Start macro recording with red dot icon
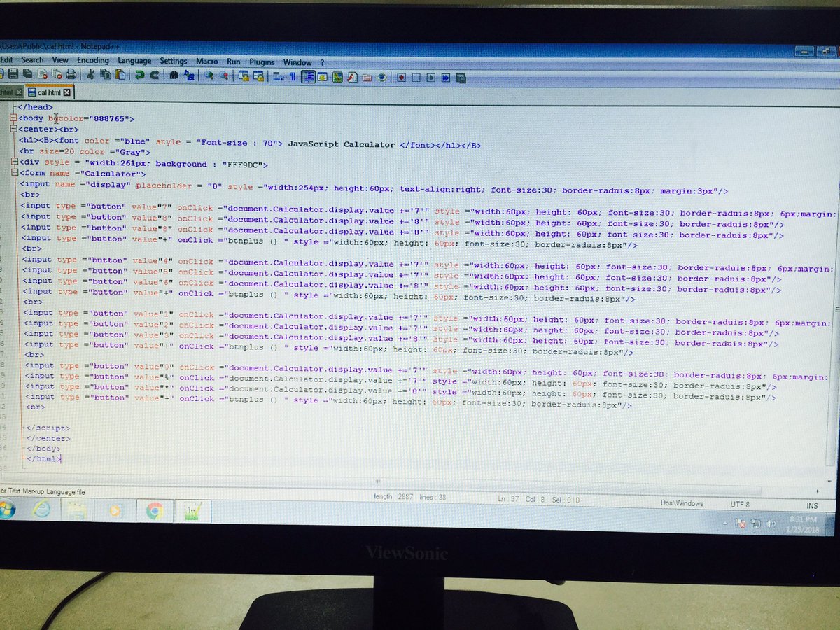The image size is (840, 630). (x=401, y=77)
